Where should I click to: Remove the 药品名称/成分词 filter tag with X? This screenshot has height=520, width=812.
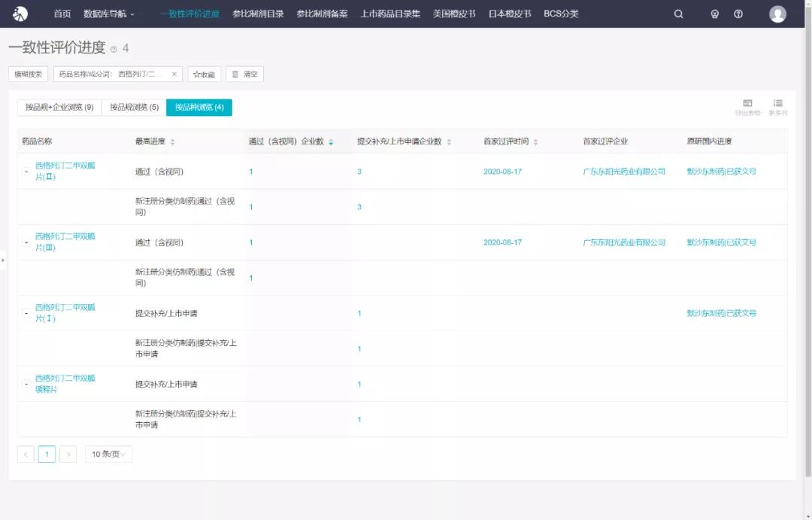tap(174, 74)
